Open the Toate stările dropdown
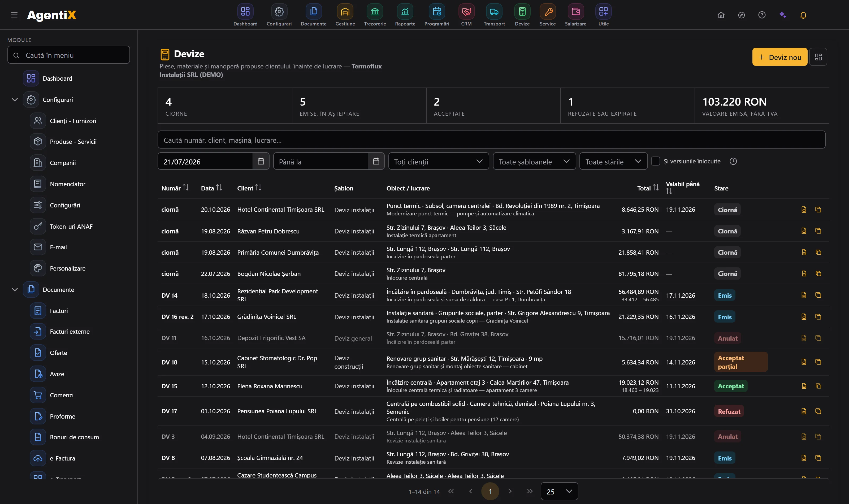The height and width of the screenshot is (504, 849). tap(613, 161)
